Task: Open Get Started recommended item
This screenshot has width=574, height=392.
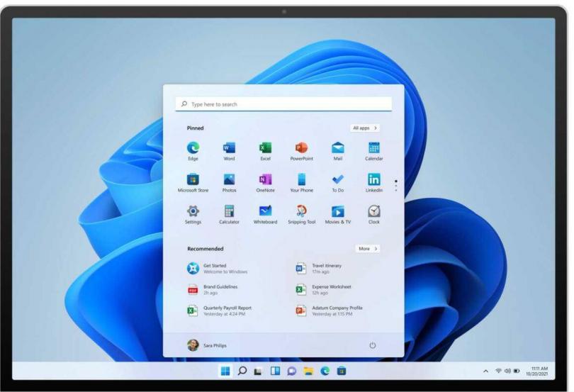Action: coord(218,269)
